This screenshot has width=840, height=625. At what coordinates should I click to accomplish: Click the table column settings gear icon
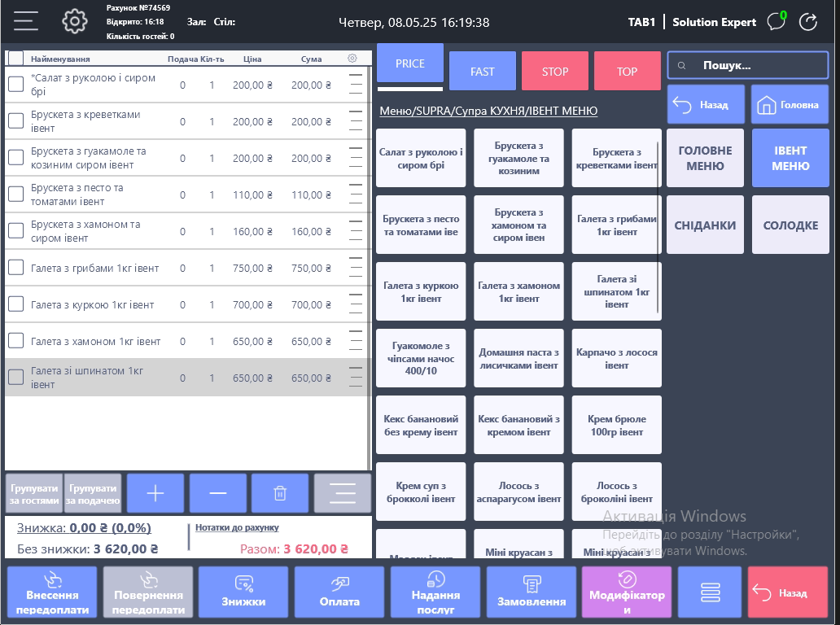[352, 59]
